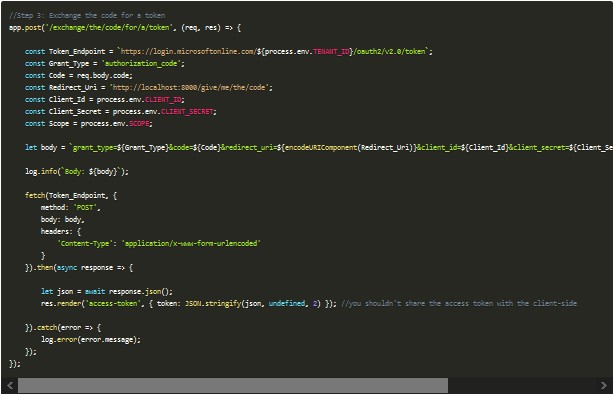Click the Step 3 comment line

pyautogui.click(x=87, y=16)
